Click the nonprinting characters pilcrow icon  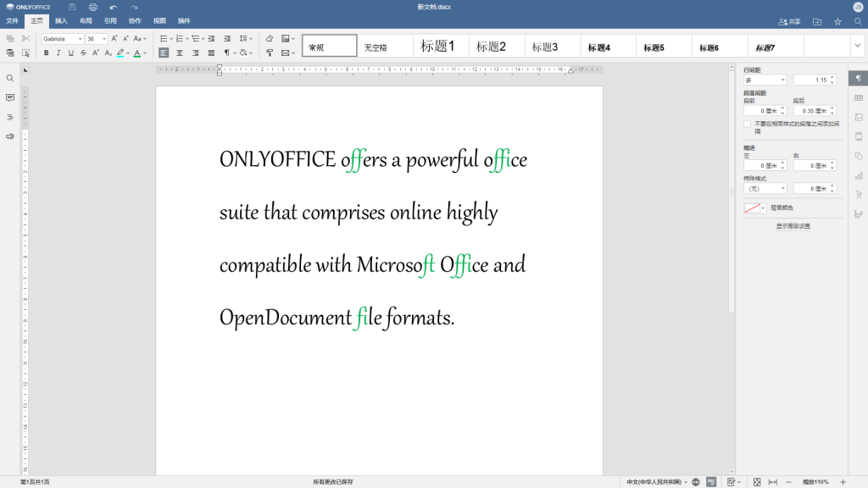[x=227, y=53]
